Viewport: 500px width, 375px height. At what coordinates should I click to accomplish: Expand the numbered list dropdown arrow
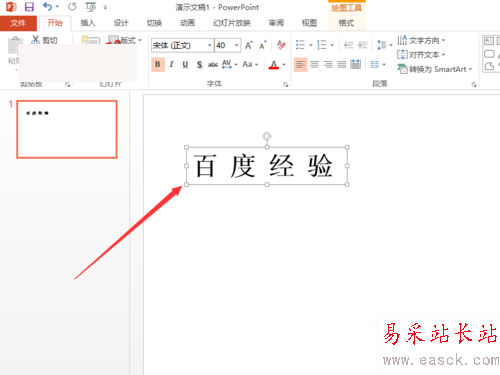point(332,45)
